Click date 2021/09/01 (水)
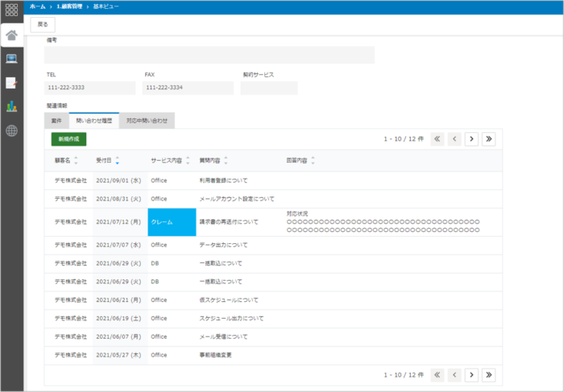Image resolution: width=564 pixels, height=392 pixels. tap(118, 181)
